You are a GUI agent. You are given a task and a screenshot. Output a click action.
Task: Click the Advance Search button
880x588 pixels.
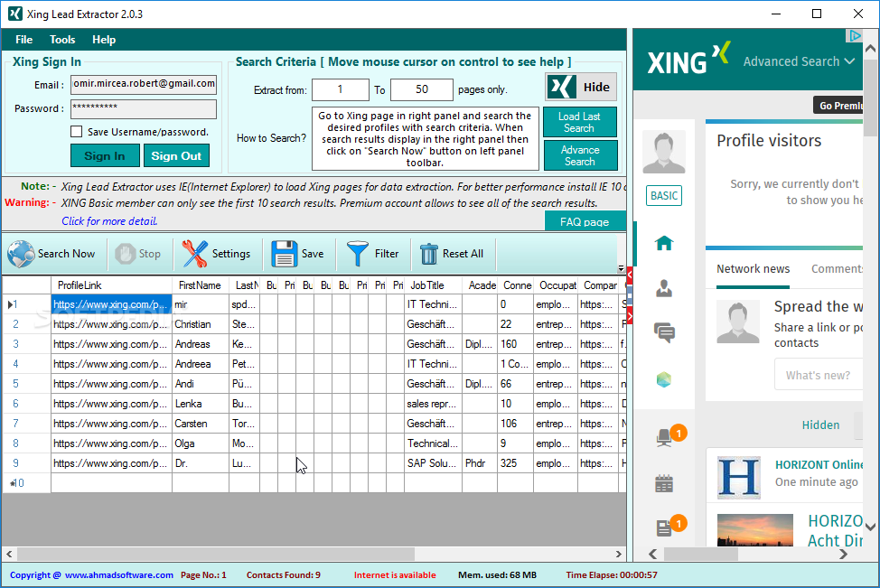(580, 155)
